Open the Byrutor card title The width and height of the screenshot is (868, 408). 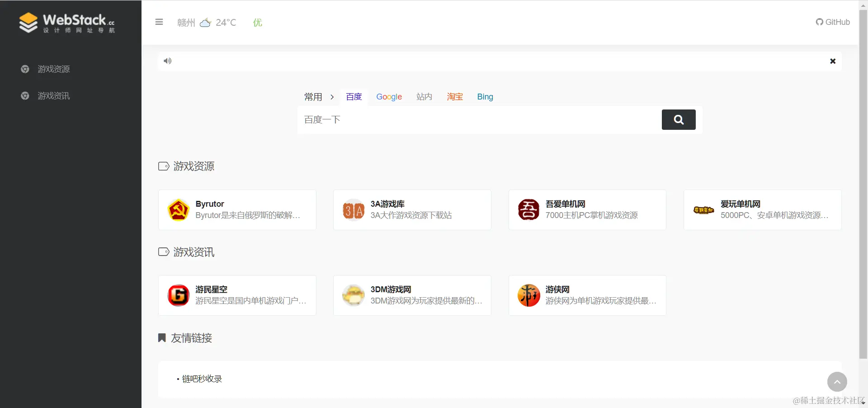point(210,204)
